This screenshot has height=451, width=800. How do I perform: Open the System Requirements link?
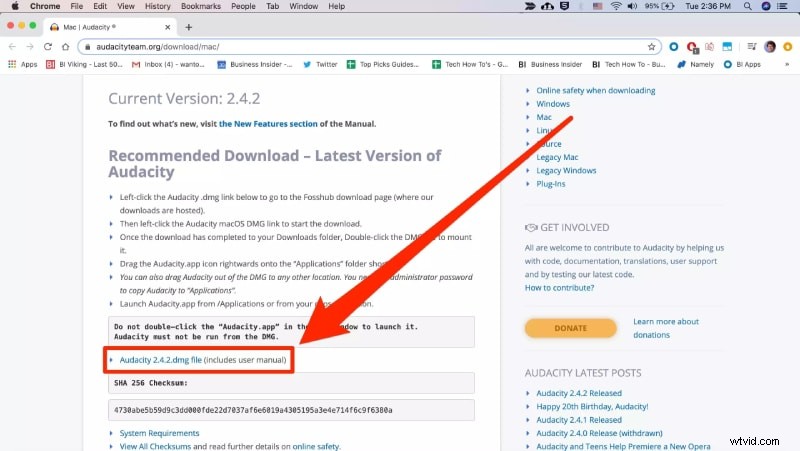coord(159,433)
